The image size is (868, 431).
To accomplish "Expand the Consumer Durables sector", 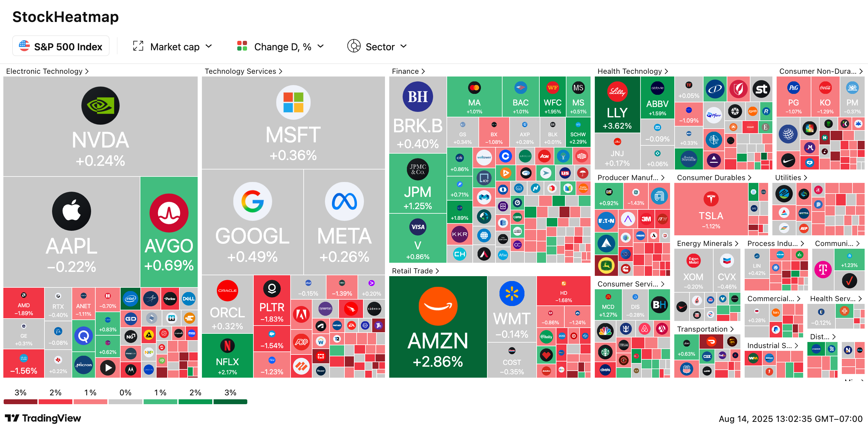I will click(714, 178).
